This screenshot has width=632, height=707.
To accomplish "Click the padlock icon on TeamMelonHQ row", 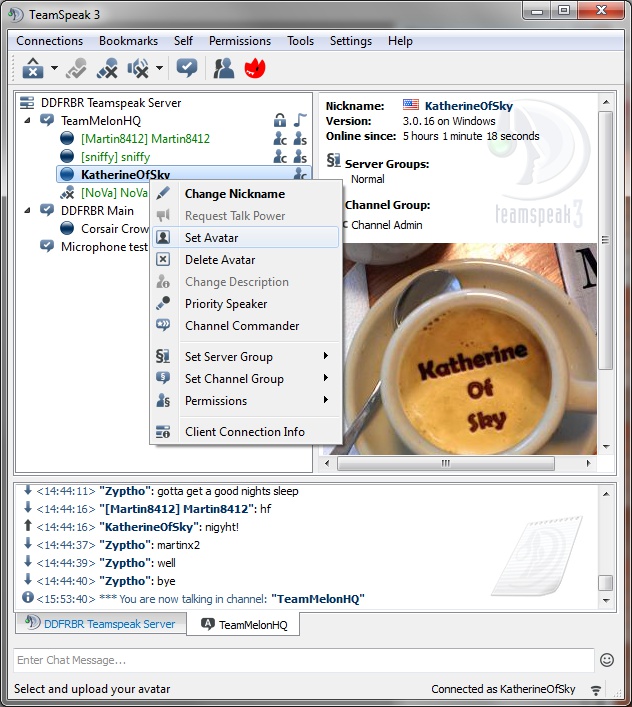I will pyautogui.click(x=280, y=120).
